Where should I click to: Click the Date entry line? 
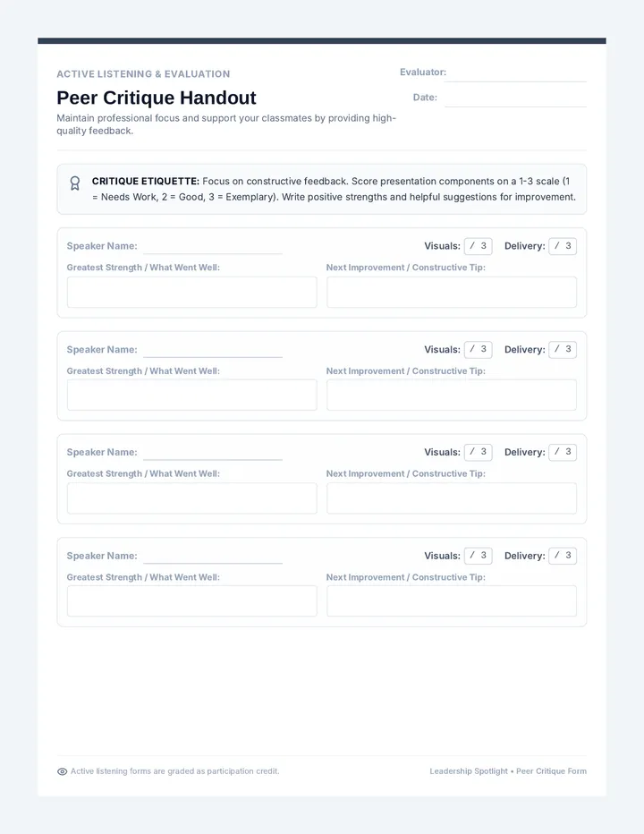point(515,99)
